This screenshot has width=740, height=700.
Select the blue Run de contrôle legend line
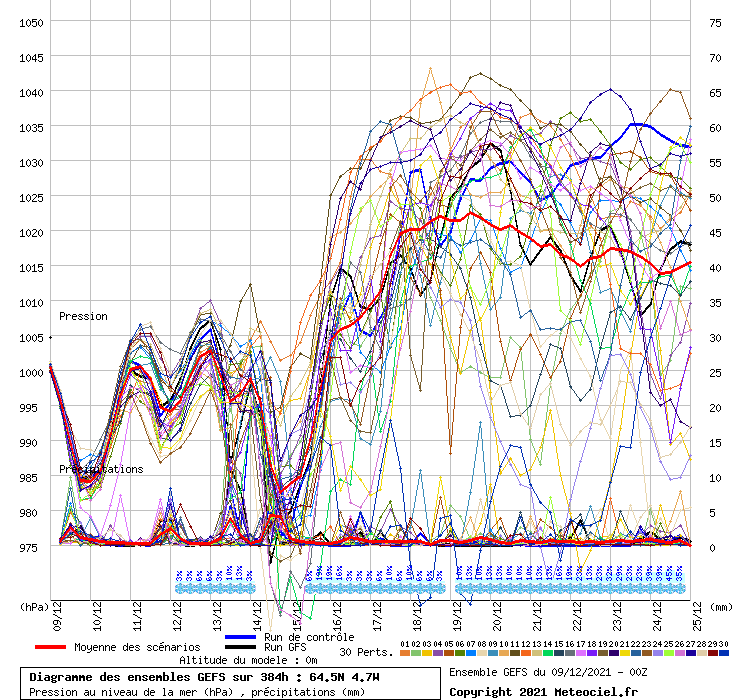pos(241,637)
